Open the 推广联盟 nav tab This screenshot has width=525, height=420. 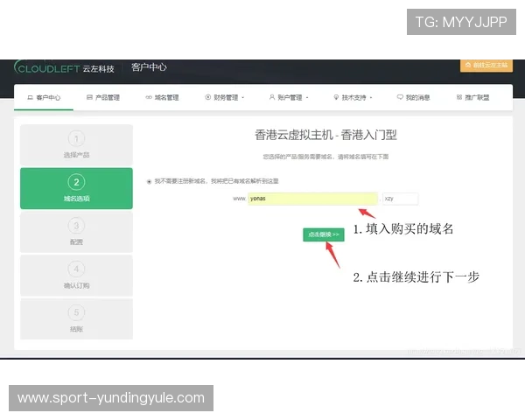472,97
